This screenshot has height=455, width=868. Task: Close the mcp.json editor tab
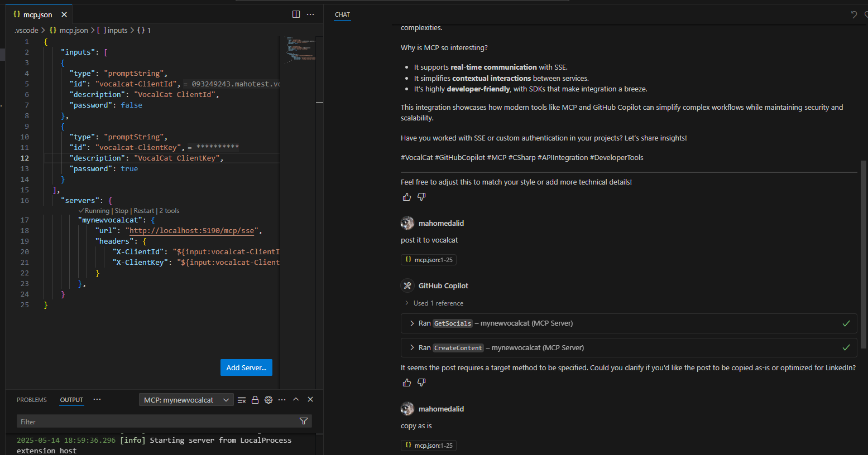[64, 14]
